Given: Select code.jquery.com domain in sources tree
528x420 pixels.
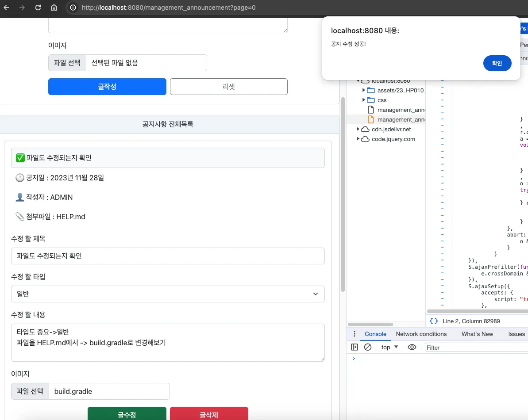Looking at the screenshot, I should [393, 139].
